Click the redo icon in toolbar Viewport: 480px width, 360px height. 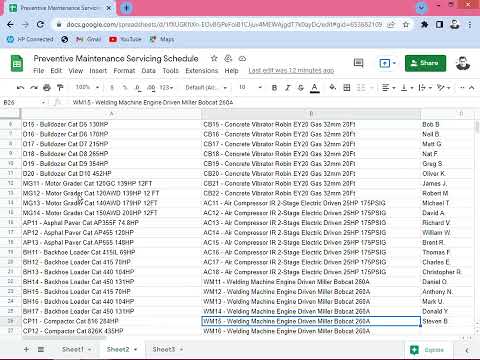pos(34,88)
